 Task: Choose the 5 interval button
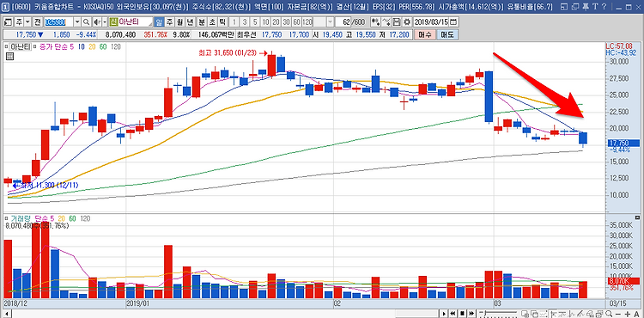tap(255, 21)
